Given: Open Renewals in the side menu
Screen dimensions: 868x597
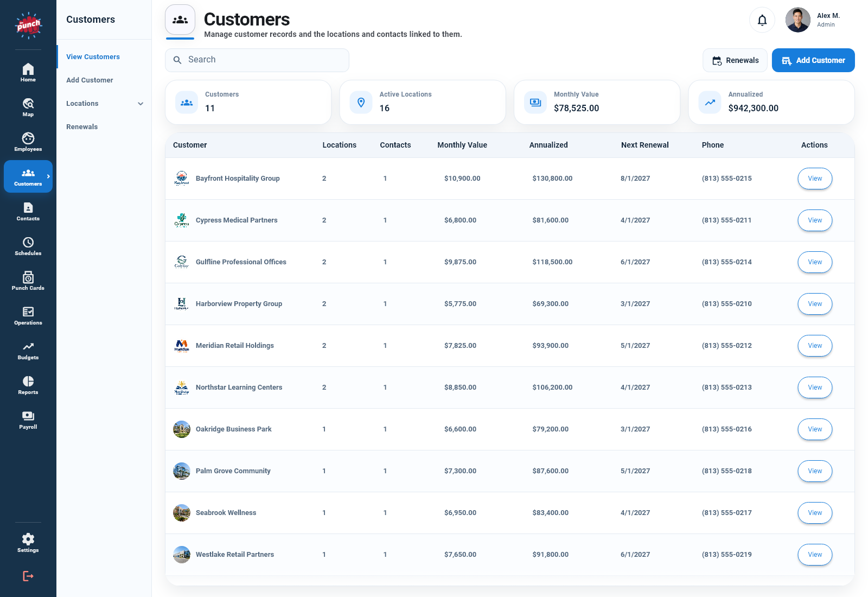Looking at the screenshot, I should tap(82, 127).
